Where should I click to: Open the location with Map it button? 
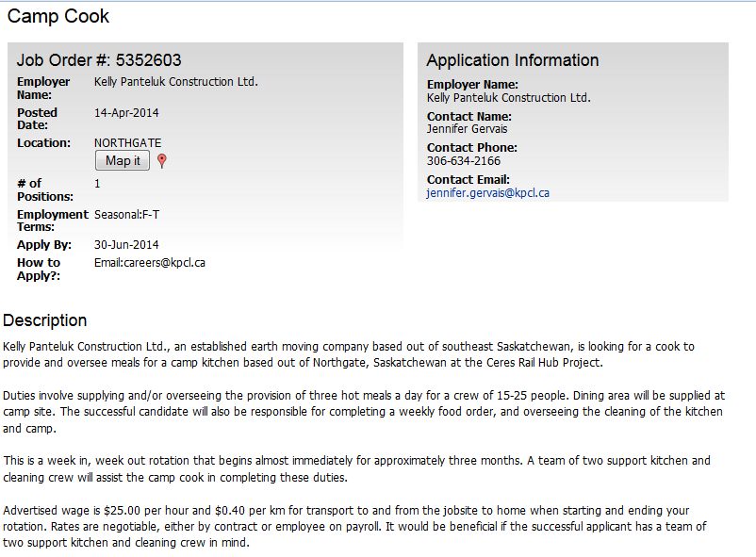[123, 160]
